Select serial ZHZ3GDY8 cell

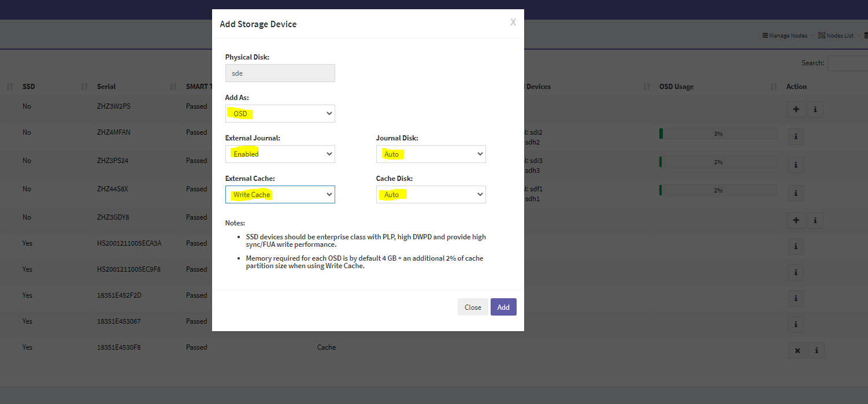pyautogui.click(x=113, y=217)
